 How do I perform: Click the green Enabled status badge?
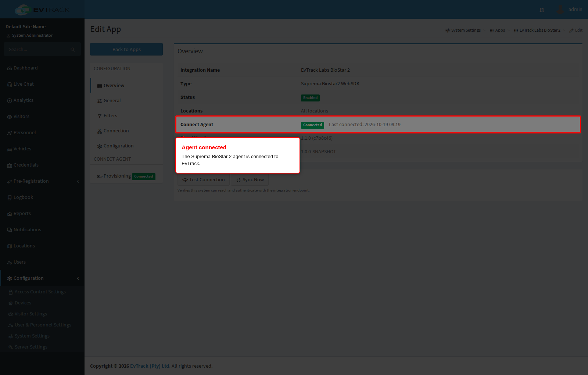[x=310, y=98]
